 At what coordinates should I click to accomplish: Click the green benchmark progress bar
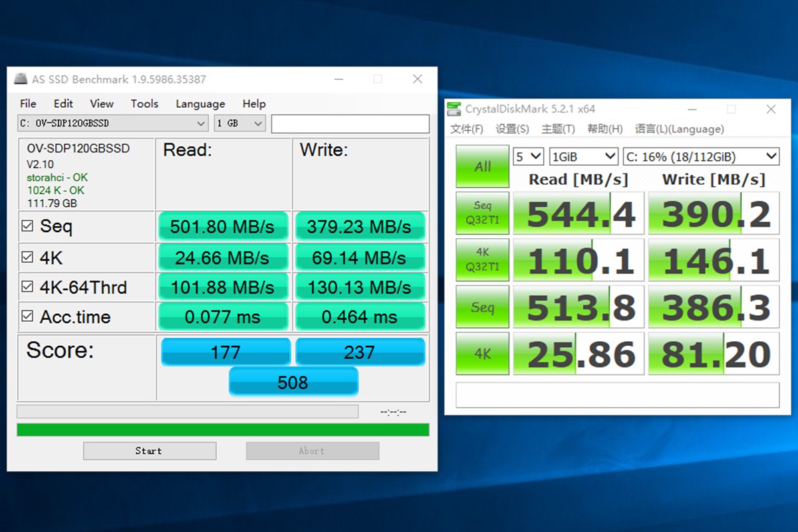223,430
